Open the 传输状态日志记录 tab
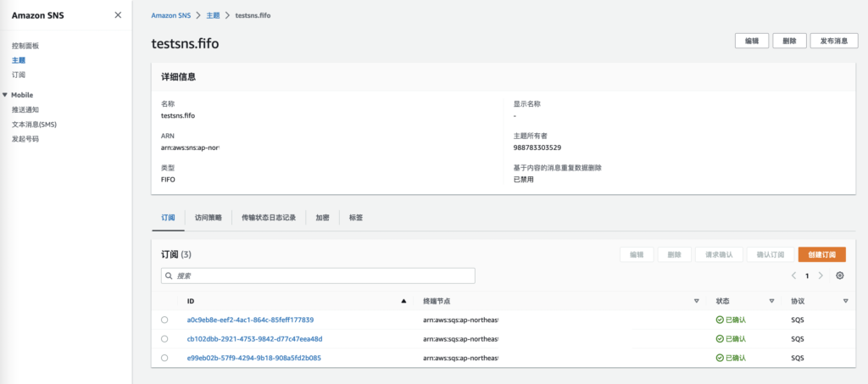The width and height of the screenshot is (868, 384). click(x=269, y=218)
